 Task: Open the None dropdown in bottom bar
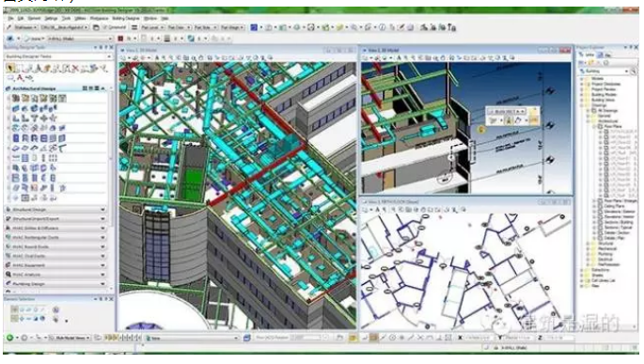click(192, 338)
